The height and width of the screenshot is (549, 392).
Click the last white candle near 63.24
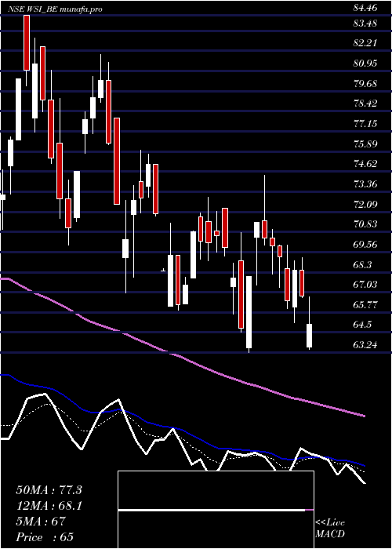(x=310, y=336)
